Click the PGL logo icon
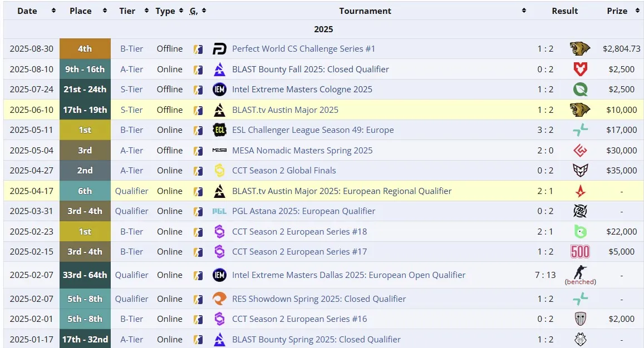The height and width of the screenshot is (348, 644). coord(219,211)
